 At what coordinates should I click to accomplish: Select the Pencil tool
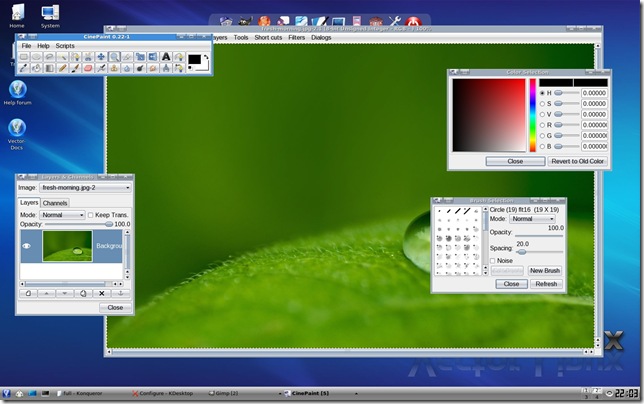coord(62,69)
